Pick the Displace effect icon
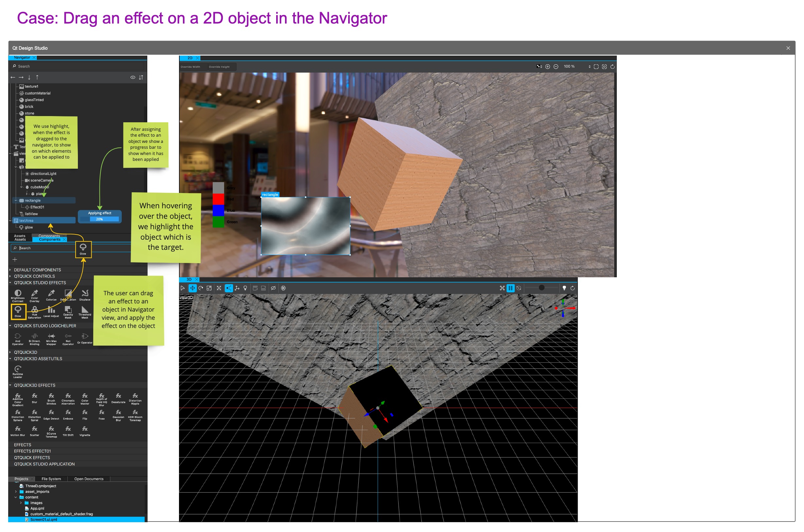The width and height of the screenshot is (804, 532). [x=85, y=295]
